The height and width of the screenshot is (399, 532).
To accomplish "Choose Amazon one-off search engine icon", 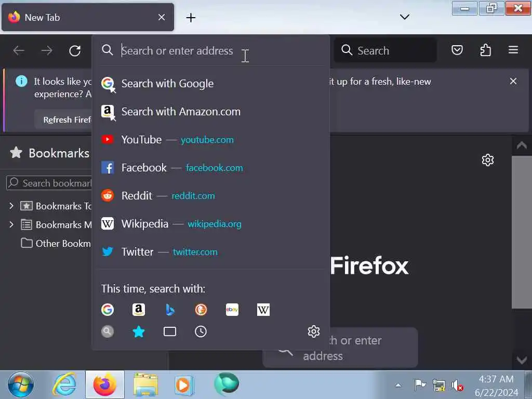I will (x=138, y=310).
